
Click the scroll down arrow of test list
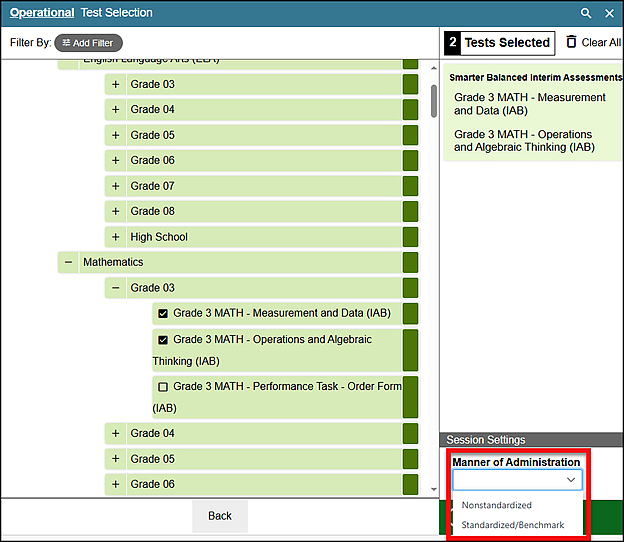pos(434,489)
